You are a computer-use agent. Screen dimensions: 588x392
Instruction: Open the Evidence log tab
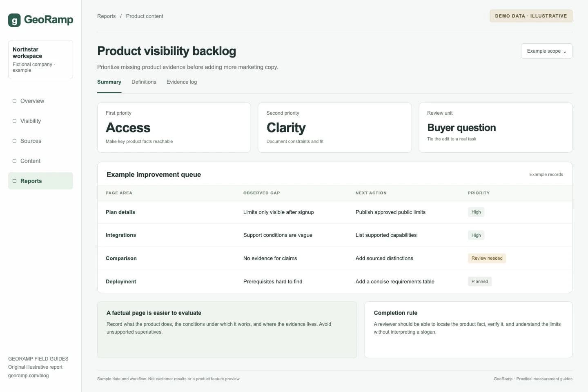(182, 82)
